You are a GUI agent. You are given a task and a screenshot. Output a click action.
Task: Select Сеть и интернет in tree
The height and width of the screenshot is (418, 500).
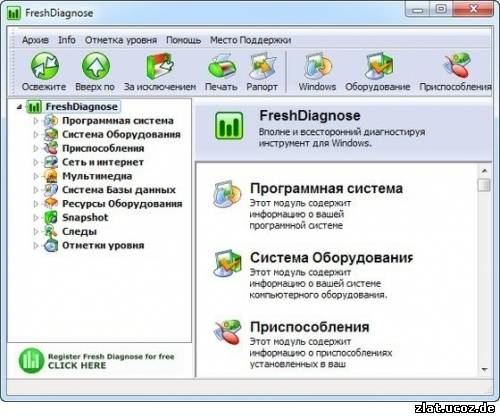(x=103, y=162)
